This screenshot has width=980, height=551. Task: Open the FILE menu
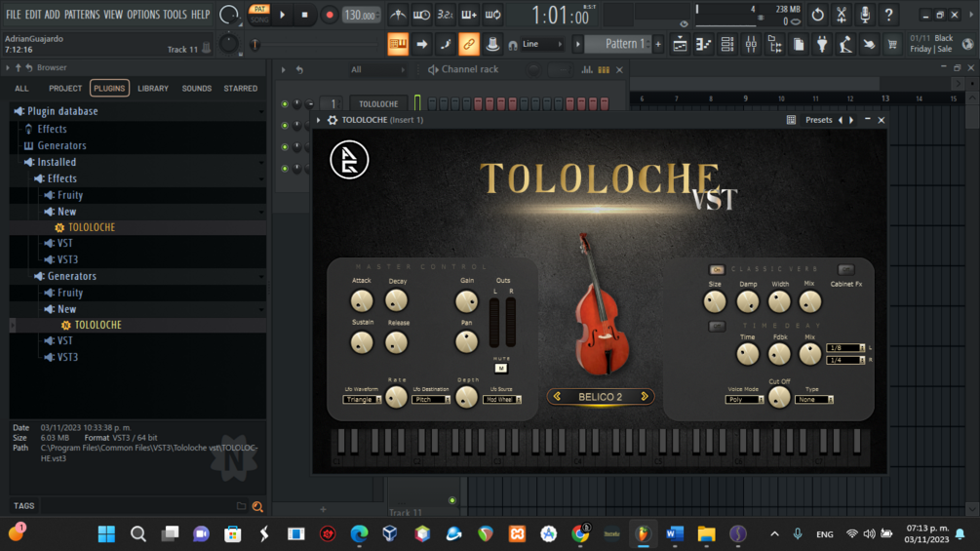click(x=13, y=15)
